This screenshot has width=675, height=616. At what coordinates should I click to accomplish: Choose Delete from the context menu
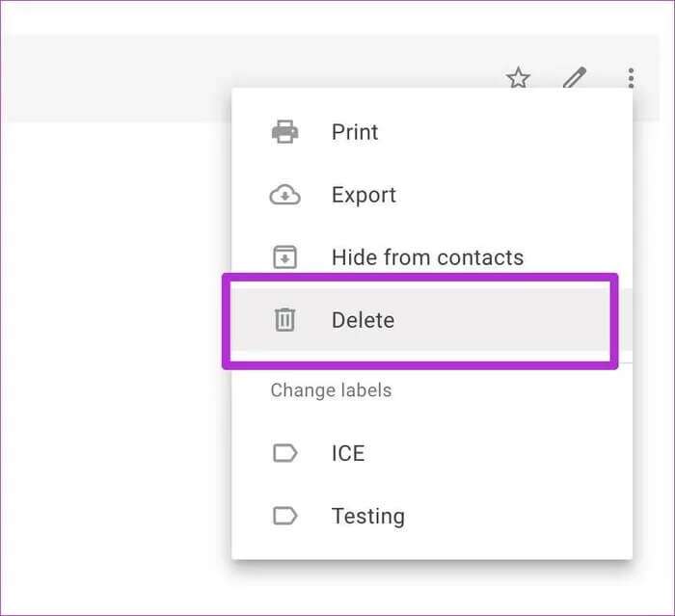pos(363,320)
